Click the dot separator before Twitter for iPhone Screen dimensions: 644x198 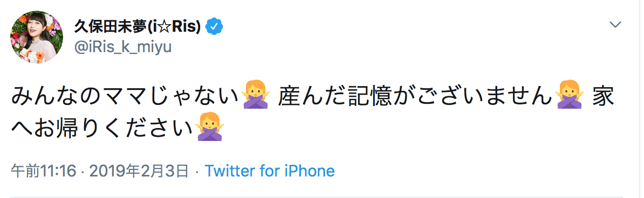197,172
